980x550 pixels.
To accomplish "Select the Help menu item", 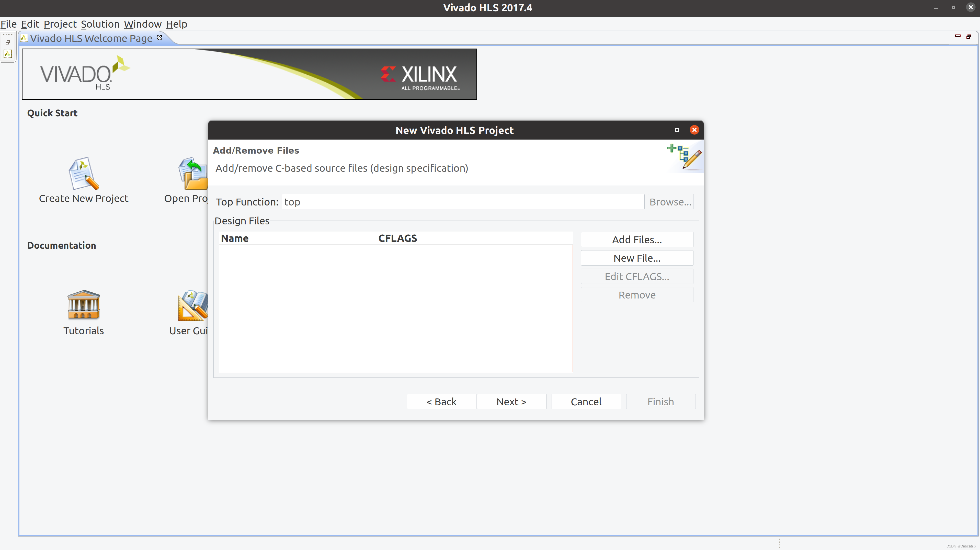I will click(176, 24).
